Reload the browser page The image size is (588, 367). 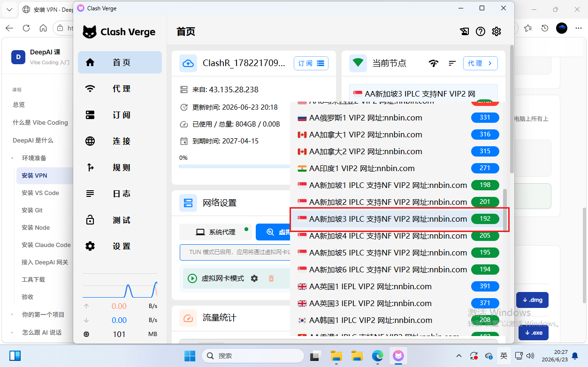pyautogui.click(x=26, y=28)
